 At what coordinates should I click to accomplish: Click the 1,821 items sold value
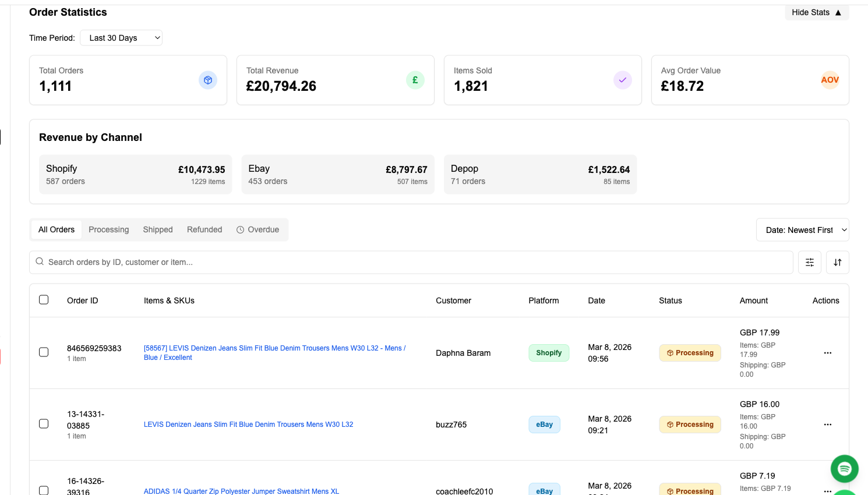tap(471, 86)
